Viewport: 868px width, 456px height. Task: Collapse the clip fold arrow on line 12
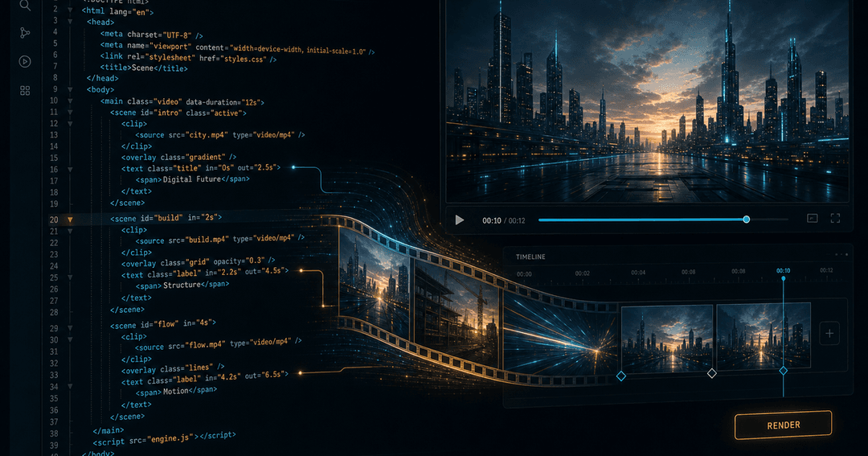70,124
